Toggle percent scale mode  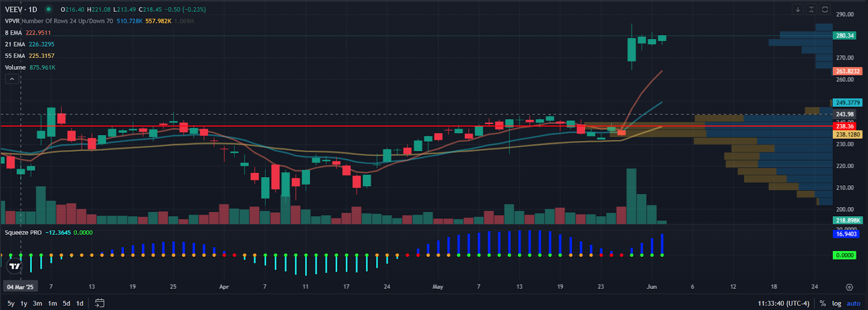pyautogui.click(x=823, y=303)
